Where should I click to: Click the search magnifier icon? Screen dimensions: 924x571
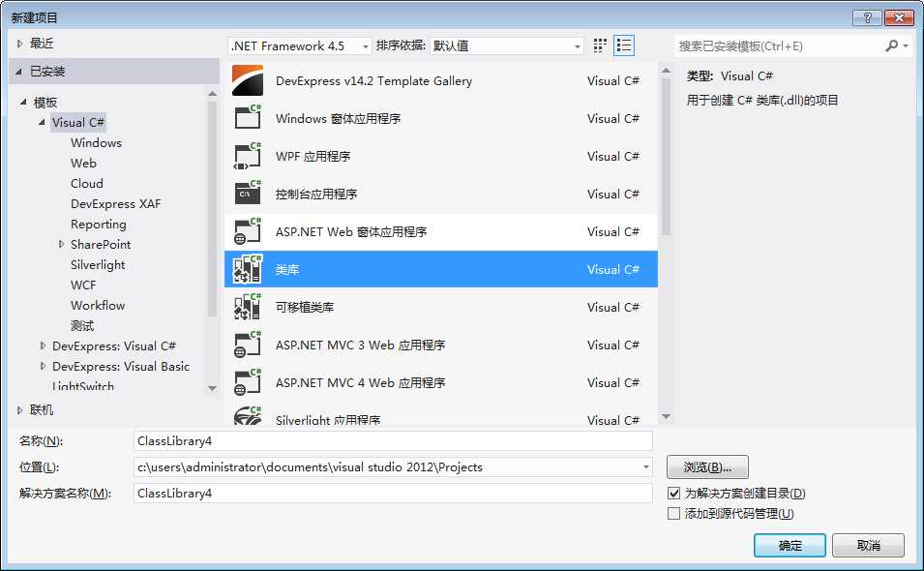tap(892, 45)
